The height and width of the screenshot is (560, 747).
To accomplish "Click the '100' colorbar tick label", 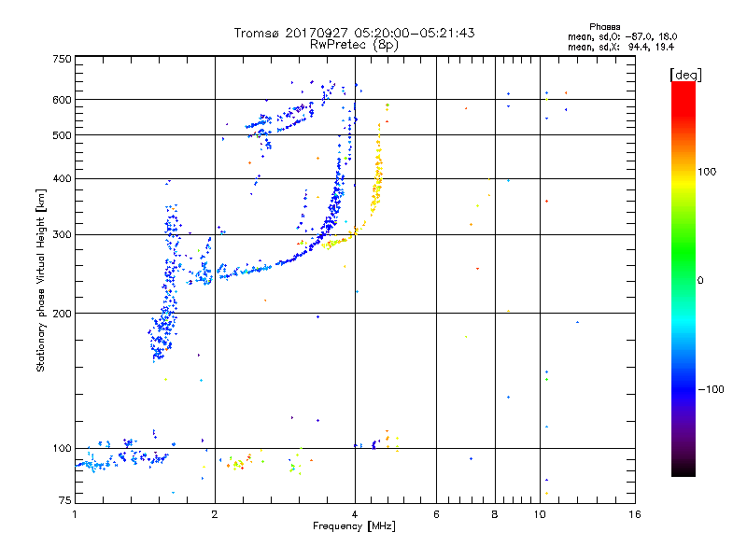I will pyautogui.click(x=707, y=172).
